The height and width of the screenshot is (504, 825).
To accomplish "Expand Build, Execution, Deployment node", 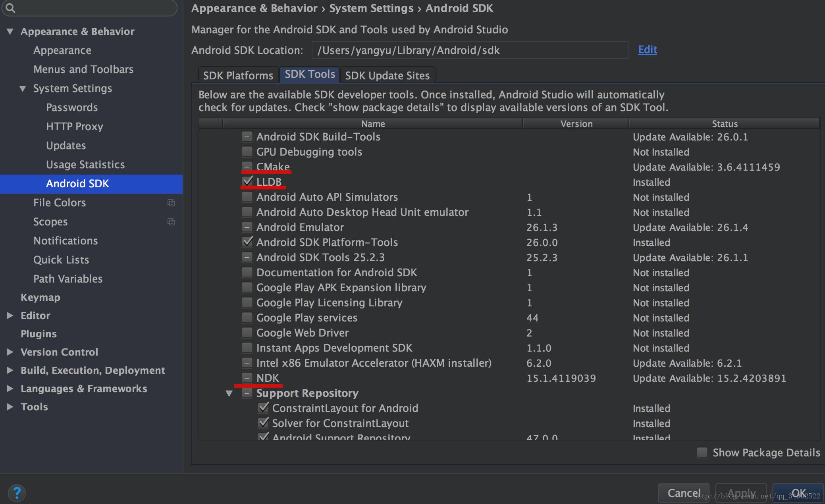I will (10, 370).
